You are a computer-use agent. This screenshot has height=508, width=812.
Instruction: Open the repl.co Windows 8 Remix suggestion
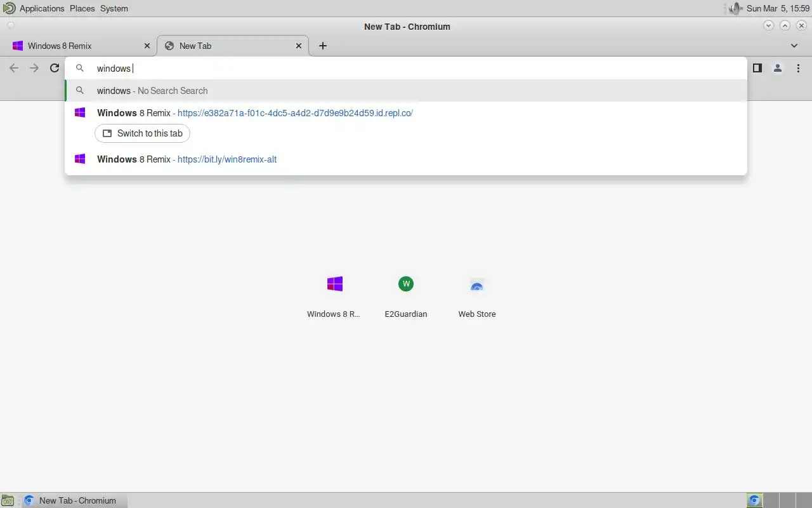click(x=406, y=113)
